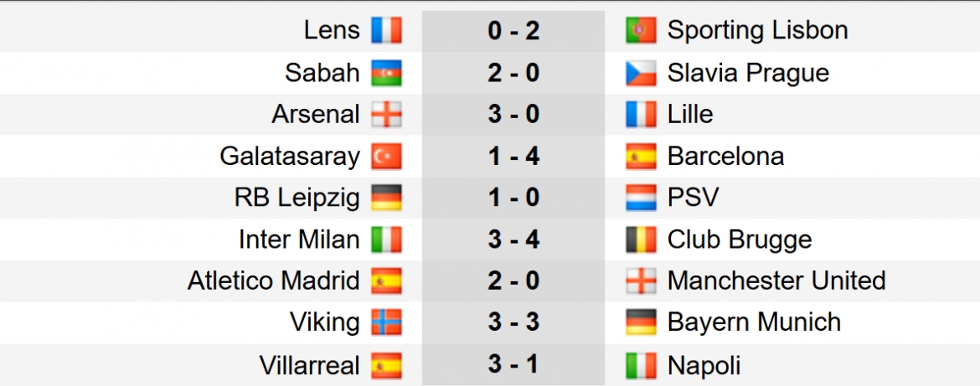Click the Azerbaijan flag next to Sabah

[x=386, y=73]
